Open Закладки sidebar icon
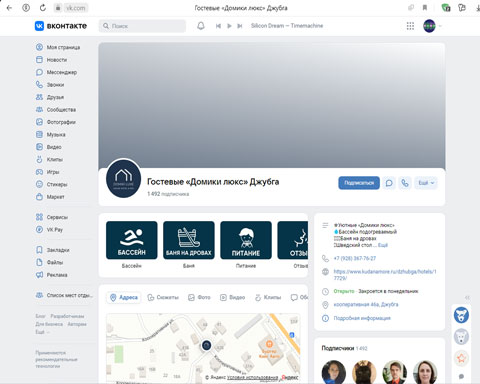 pyautogui.click(x=39, y=250)
